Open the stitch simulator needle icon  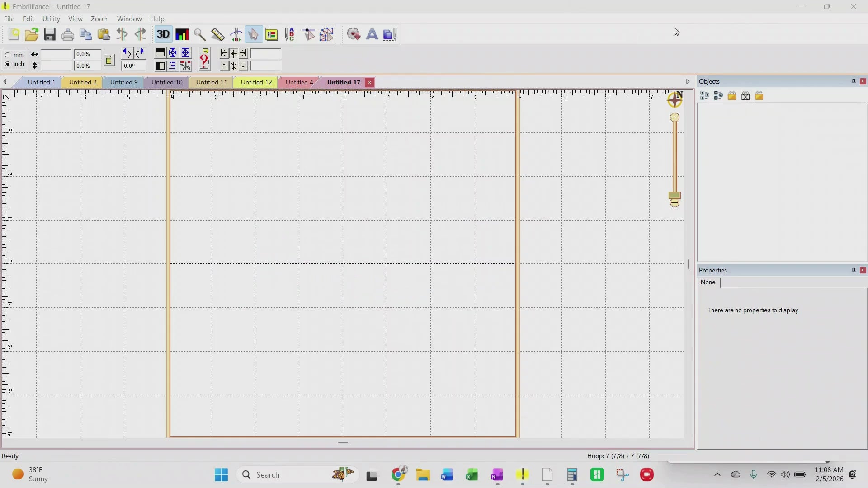pos(236,34)
